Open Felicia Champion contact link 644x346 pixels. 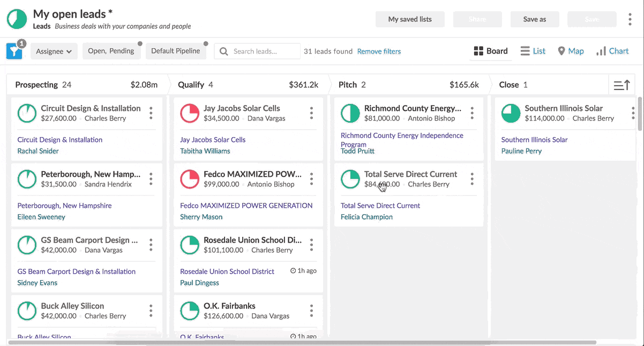point(366,217)
